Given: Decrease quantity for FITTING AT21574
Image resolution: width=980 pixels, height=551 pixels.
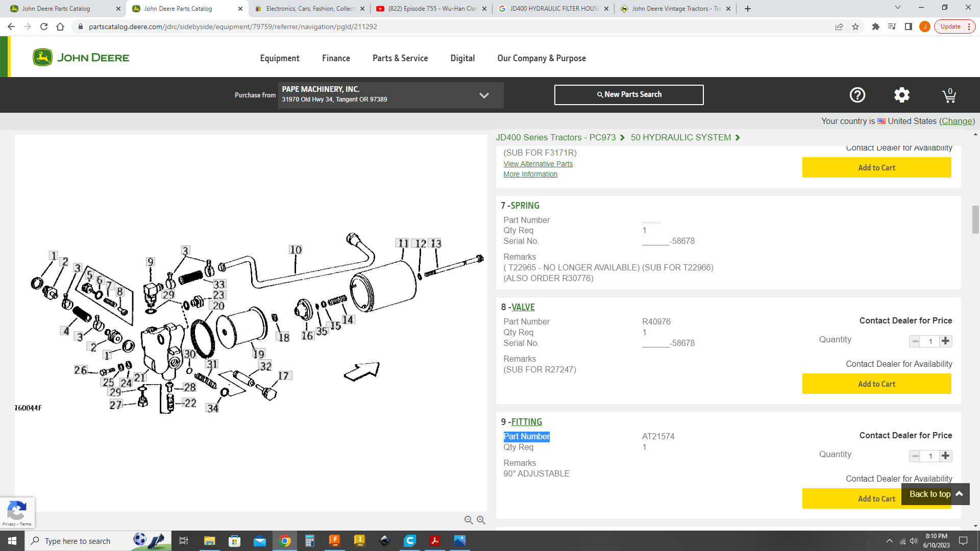Looking at the screenshot, I should (915, 456).
